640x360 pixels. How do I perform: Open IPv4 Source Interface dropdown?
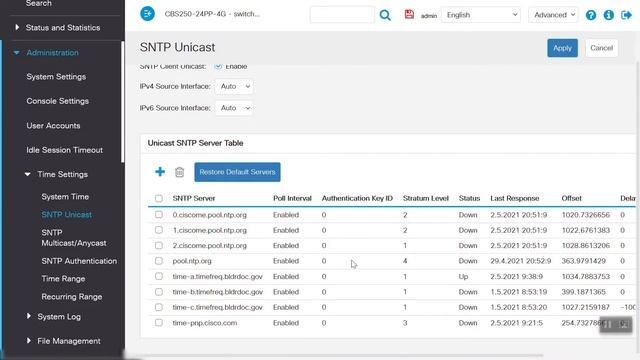click(234, 87)
